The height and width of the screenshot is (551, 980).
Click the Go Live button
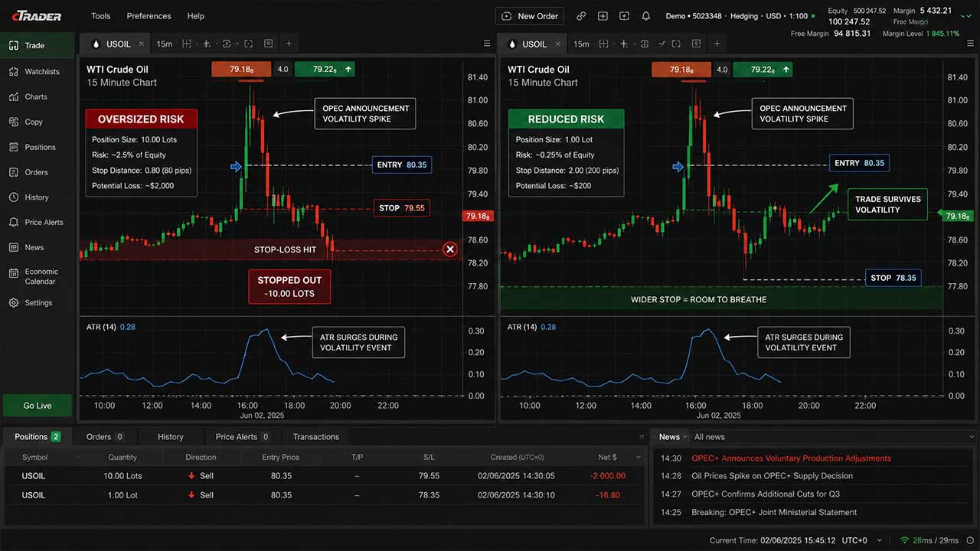(x=38, y=406)
